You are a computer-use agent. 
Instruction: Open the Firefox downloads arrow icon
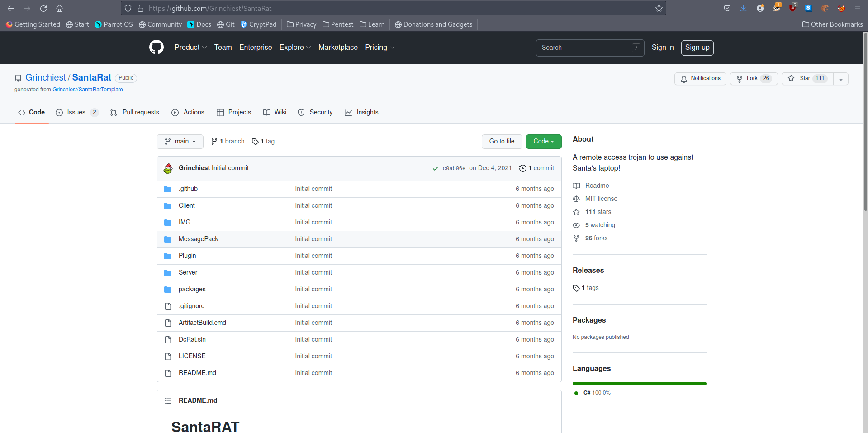[x=743, y=8]
